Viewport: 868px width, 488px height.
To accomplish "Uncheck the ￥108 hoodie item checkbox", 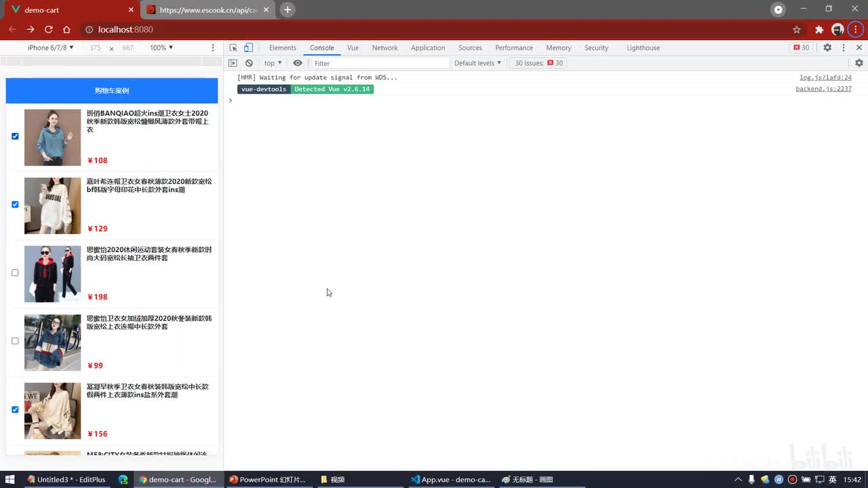I will point(15,136).
